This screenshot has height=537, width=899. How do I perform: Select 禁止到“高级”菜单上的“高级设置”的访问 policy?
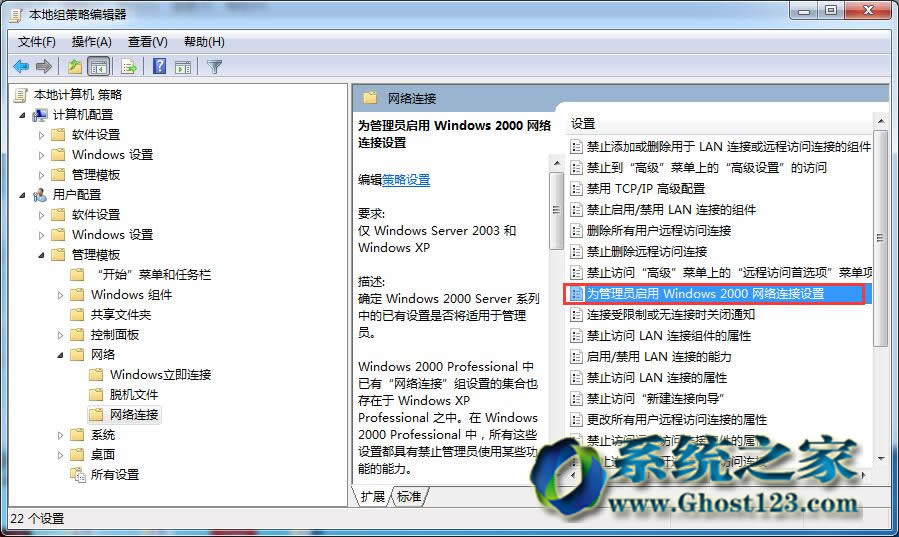click(x=706, y=168)
